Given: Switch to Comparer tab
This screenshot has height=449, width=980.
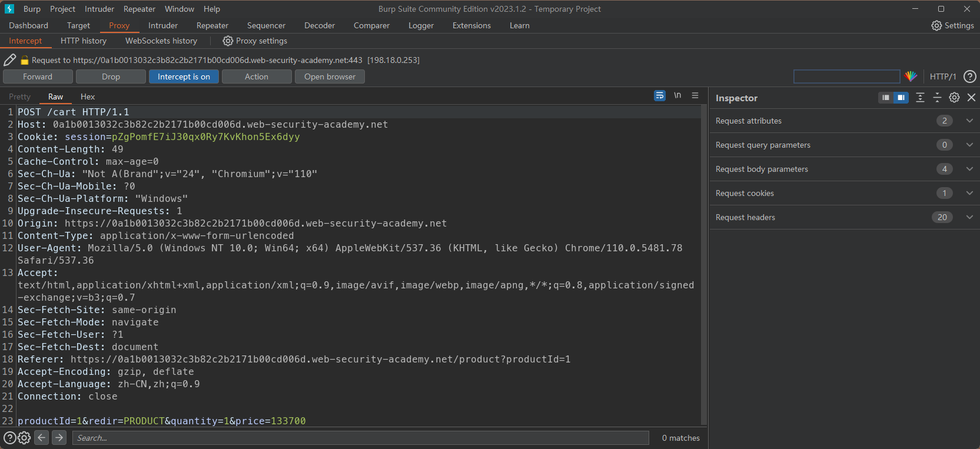Looking at the screenshot, I should pos(371,25).
